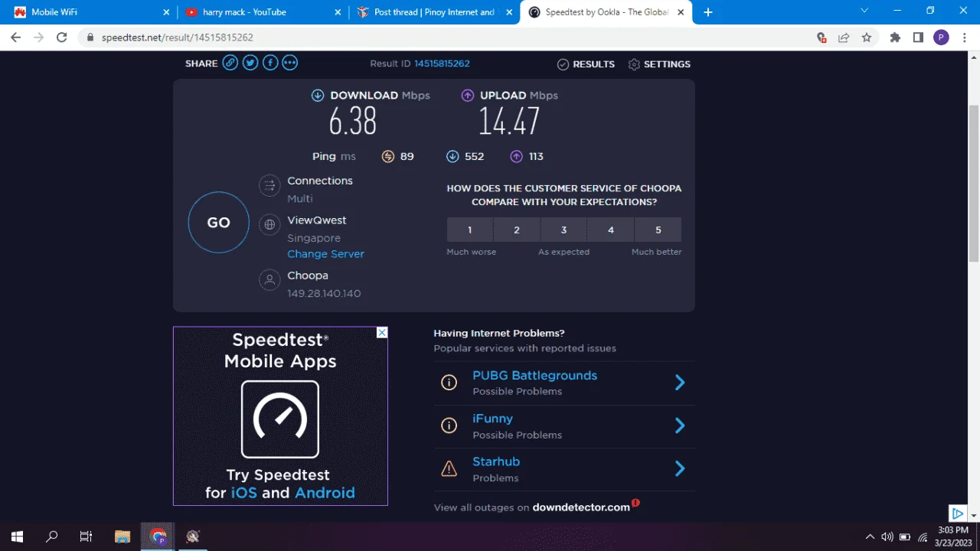The image size is (980, 551).
Task: Click Result ID 14515815262 link
Action: 442,64
